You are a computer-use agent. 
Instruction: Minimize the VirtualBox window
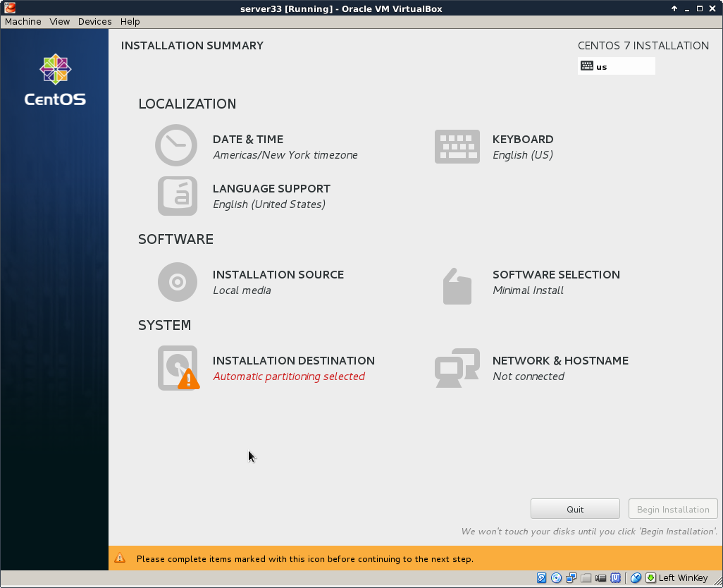687,8
